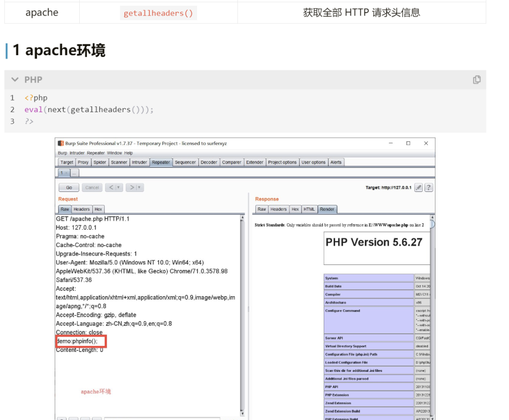509x420 pixels.
Task: Click the response pane scroll-up arrow
Action: coord(432,217)
